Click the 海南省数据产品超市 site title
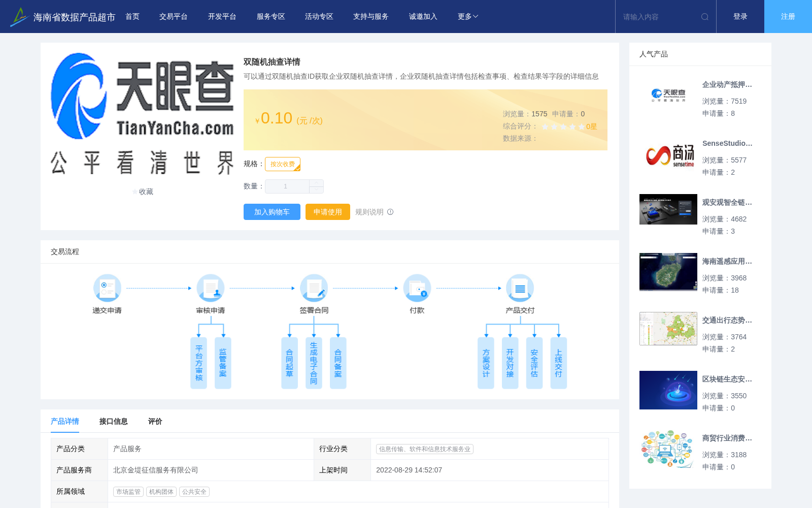Image resolution: width=812 pixels, height=508 pixels. pyautogui.click(x=75, y=17)
